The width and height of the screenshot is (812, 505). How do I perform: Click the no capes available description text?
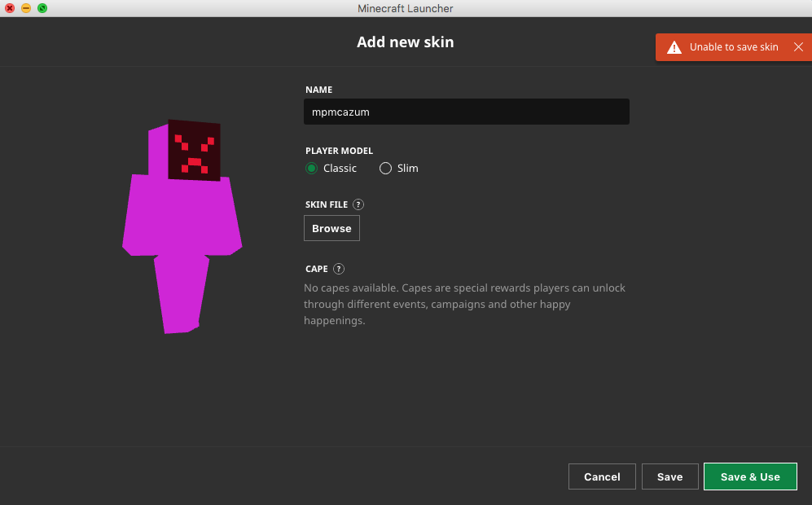pos(464,305)
